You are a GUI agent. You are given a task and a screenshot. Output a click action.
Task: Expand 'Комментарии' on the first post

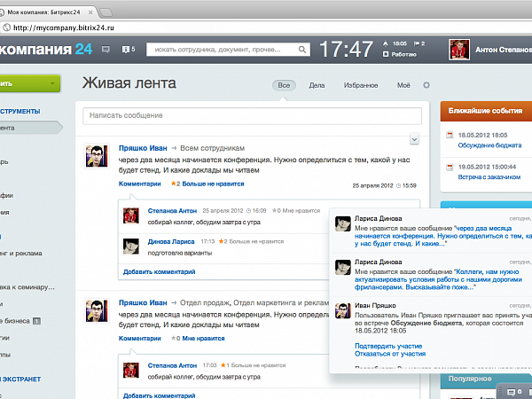click(140, 184)
